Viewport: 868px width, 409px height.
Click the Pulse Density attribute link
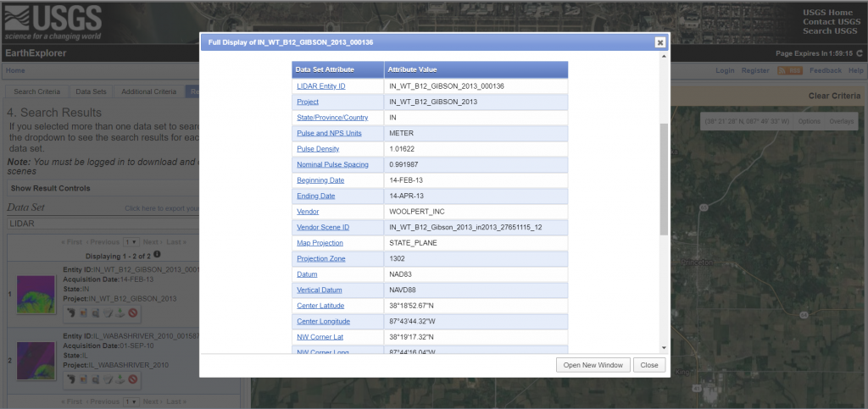319,149
